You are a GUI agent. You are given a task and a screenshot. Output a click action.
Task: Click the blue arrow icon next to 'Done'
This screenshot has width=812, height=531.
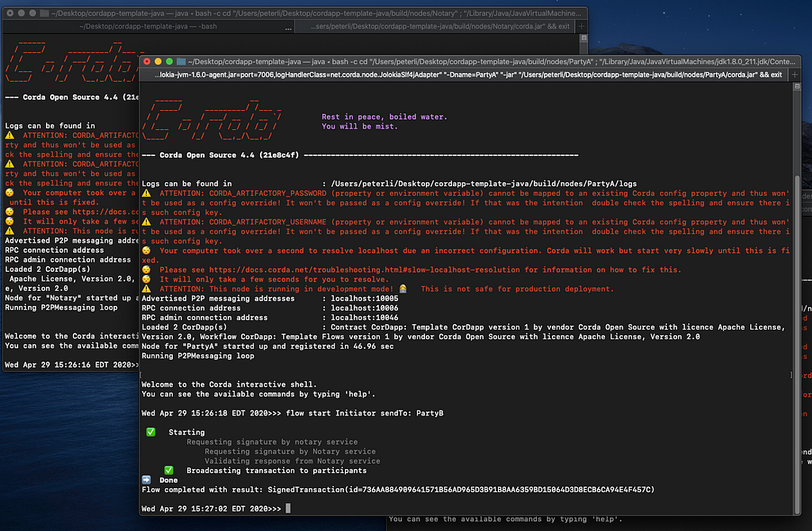tap(147, 479)
